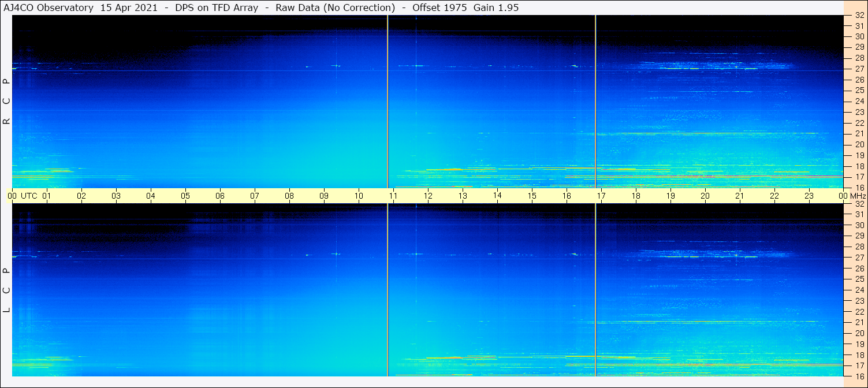Click the "30" frequency label of the RCP panel
The image size is (868, 388).
pos(859,36)
